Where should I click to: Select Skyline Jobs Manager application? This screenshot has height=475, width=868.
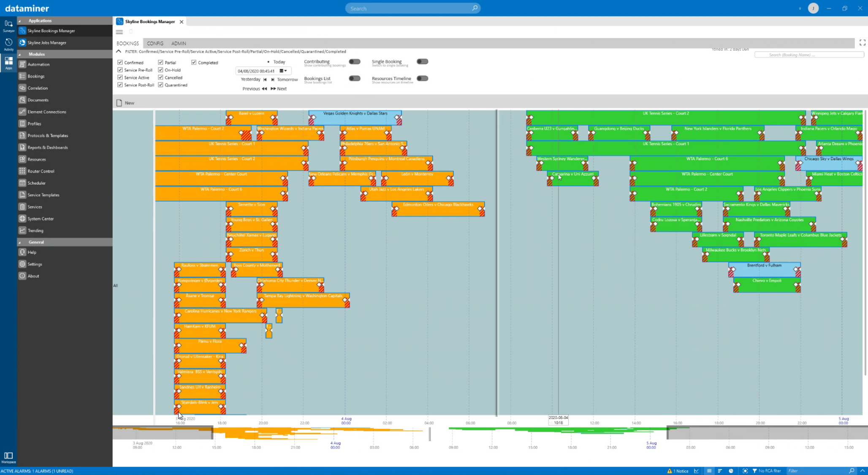click(47, 43)
